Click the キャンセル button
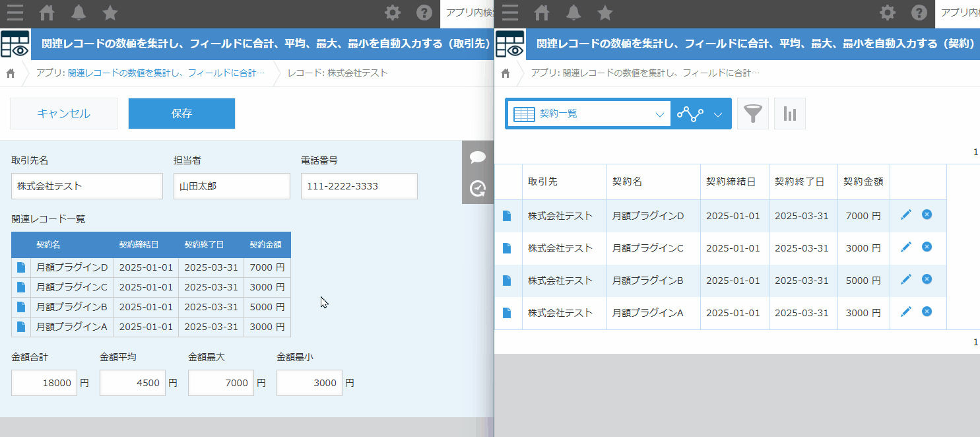This screenshot has height=437, width=980. click(x=63, y=114)
